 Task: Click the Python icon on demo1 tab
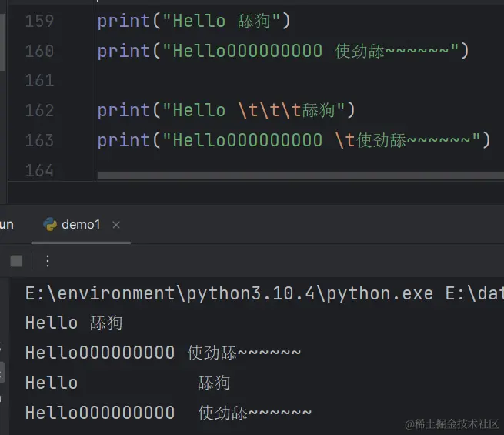click(50, 224)
